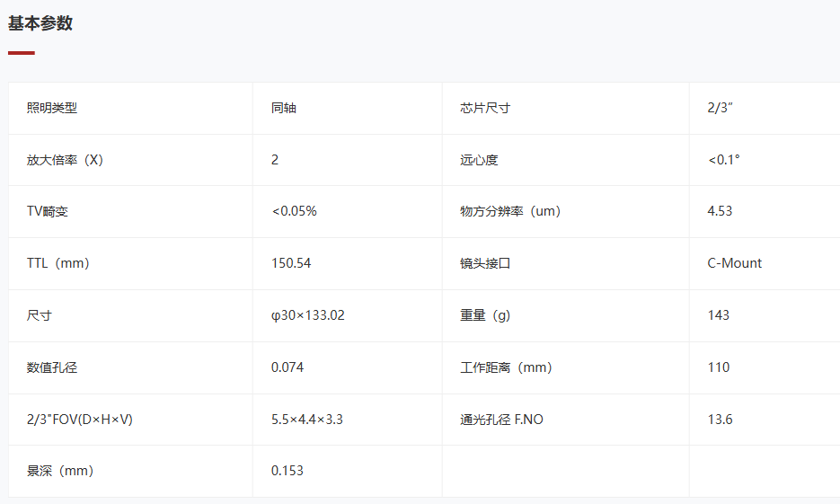Select the 通光孔径 F.NO label
Image resolution: width=840 pixels, height=504 pixels.
pos(501,420)
